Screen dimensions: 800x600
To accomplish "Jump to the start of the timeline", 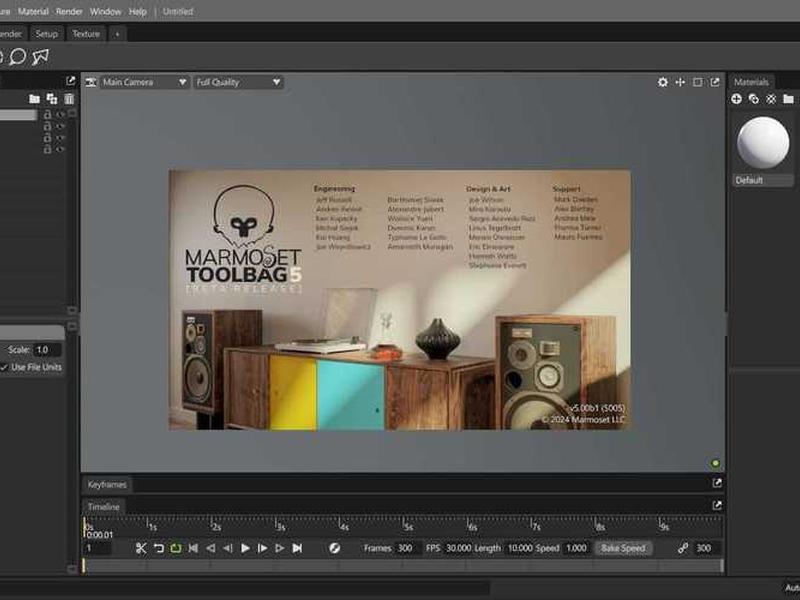I will point(193,548).
